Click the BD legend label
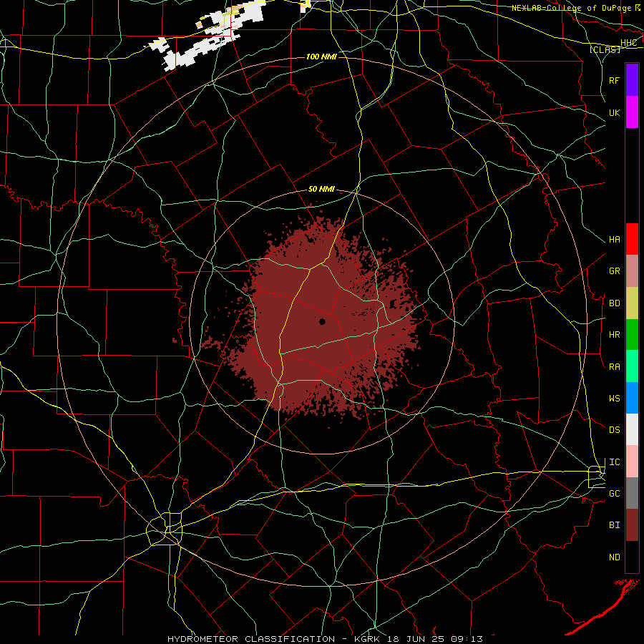644x644 pixels. click(x=614, y=303)
